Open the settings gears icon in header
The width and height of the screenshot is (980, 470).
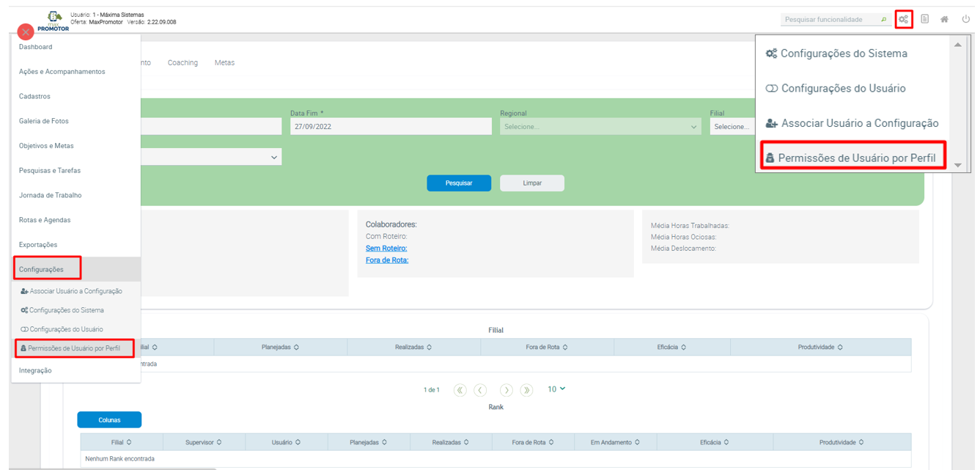click(904, 20)
